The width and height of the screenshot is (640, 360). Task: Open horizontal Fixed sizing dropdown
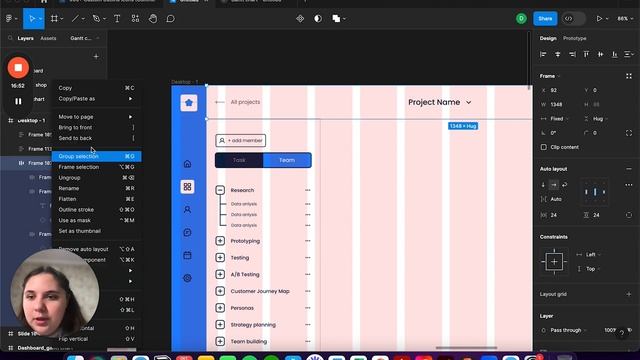coord(559,119)
